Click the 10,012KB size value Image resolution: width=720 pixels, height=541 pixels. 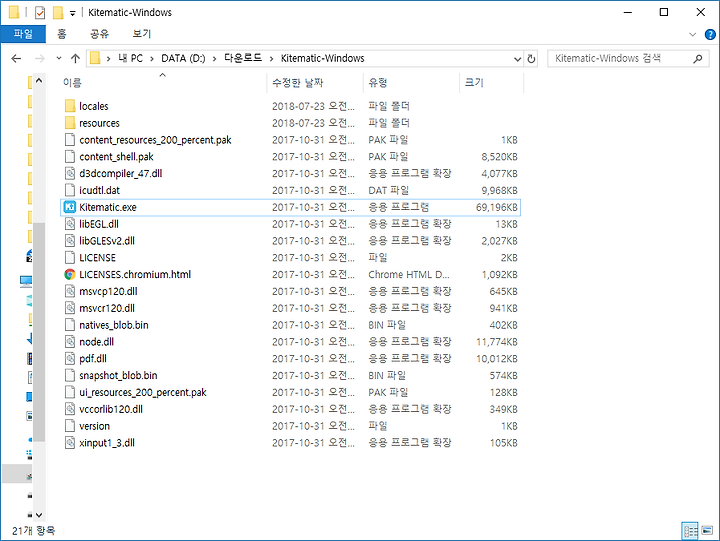pyautogui.click(x=497, y=359)
